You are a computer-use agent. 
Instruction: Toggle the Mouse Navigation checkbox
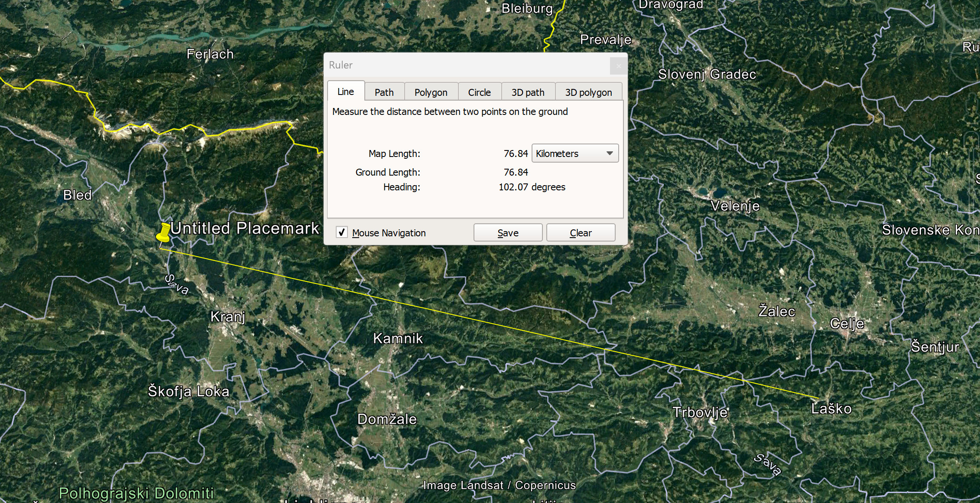[x=342, y=232]
